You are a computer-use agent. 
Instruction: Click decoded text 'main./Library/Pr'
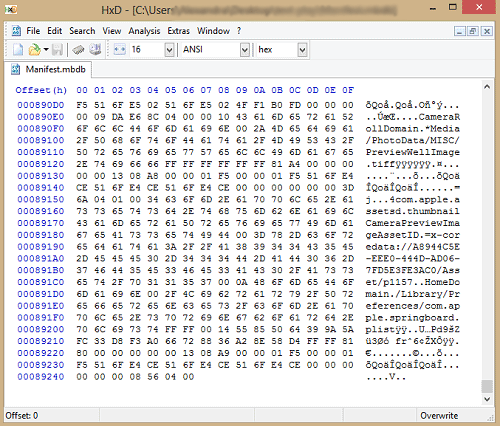413,294
